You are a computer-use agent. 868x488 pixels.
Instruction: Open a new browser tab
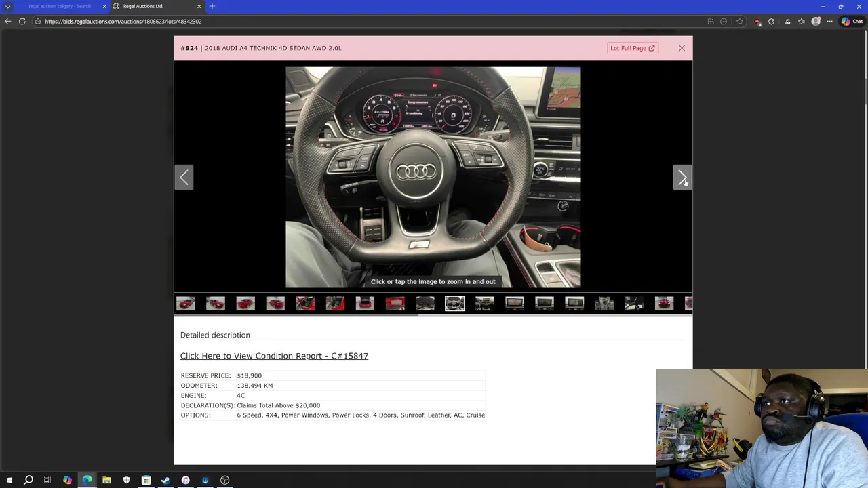[212, 6]
